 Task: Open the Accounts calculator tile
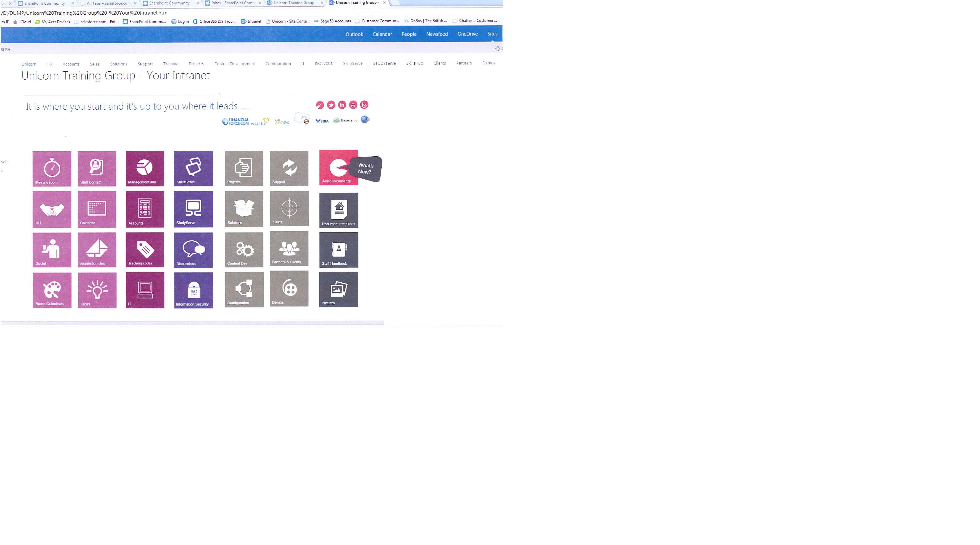tap(145, 209)
